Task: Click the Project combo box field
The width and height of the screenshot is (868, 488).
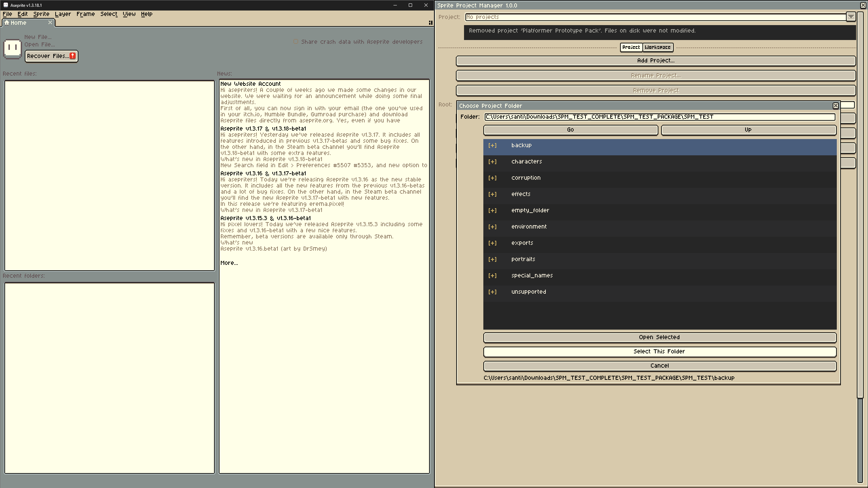Action: click(x=656, y=17)
